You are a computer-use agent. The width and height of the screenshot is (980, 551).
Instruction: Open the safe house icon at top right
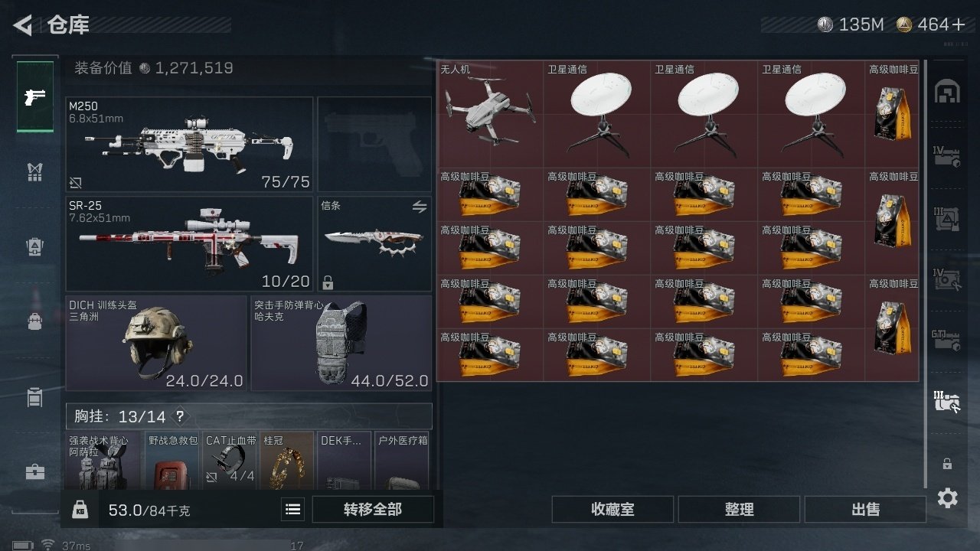coord(947,92)
